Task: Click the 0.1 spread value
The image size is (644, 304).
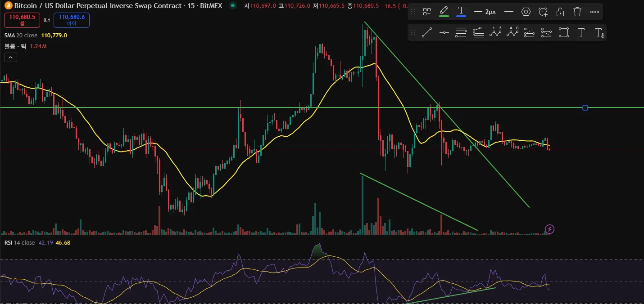Action: [47, 20]
